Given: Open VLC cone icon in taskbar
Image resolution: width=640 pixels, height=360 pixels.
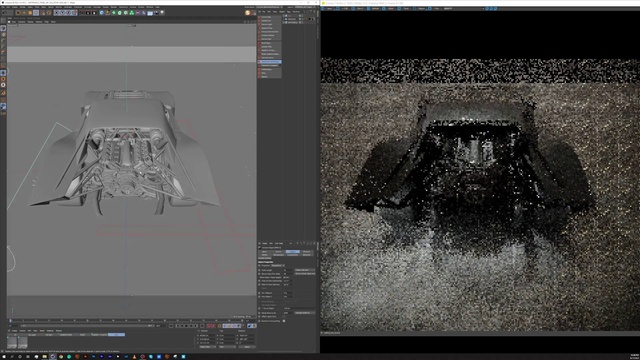Looking at the screenshot, I should [134, 356].
